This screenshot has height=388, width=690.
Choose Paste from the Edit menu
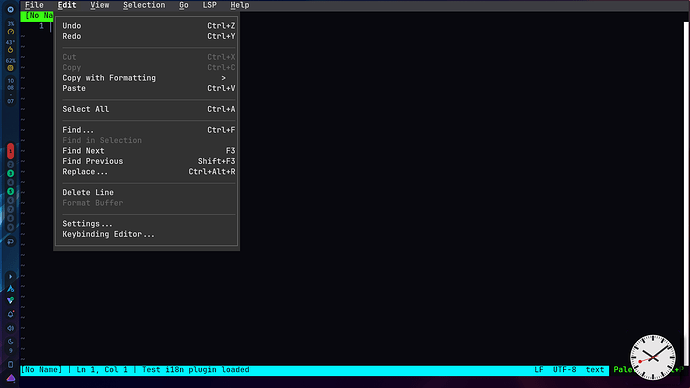tap(148, 88)
